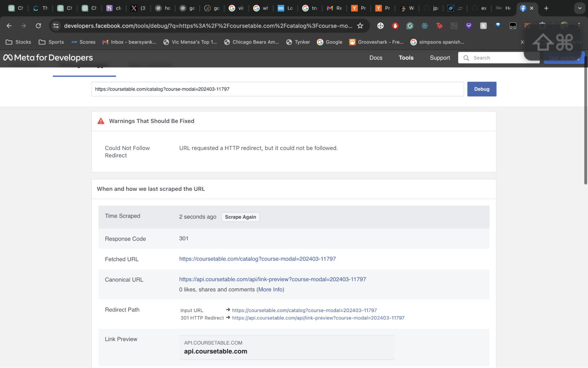Click the coursetable URL input field

tap(277, 89)
